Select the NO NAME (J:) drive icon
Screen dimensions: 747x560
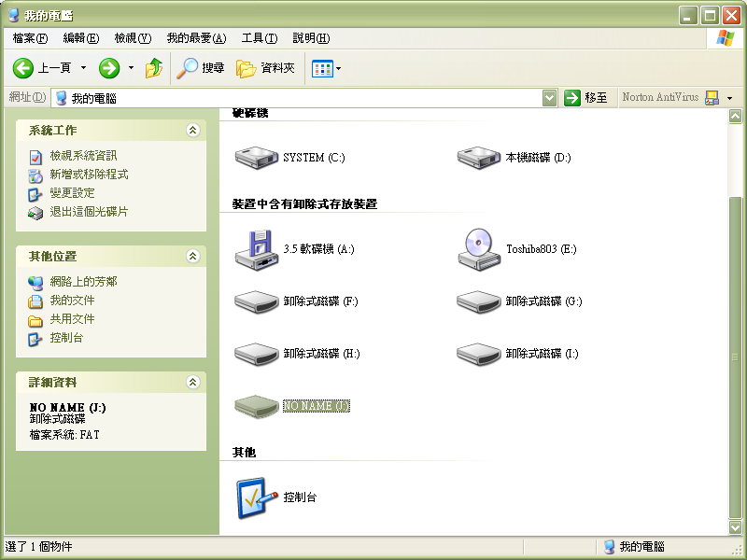click(x=256, y=406)
